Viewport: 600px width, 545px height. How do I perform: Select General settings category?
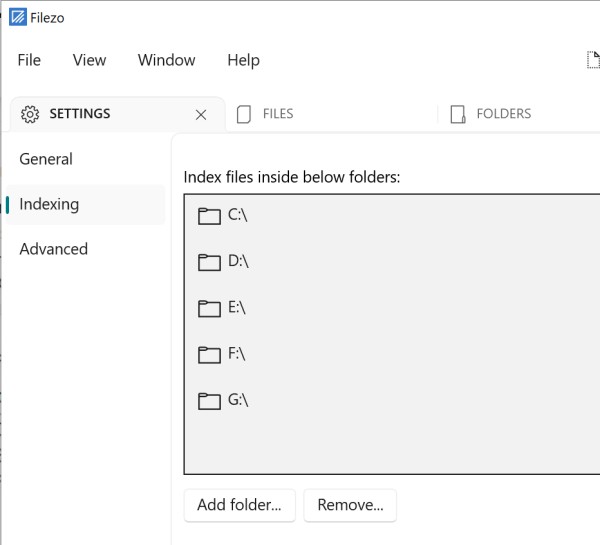pos(46,159)
